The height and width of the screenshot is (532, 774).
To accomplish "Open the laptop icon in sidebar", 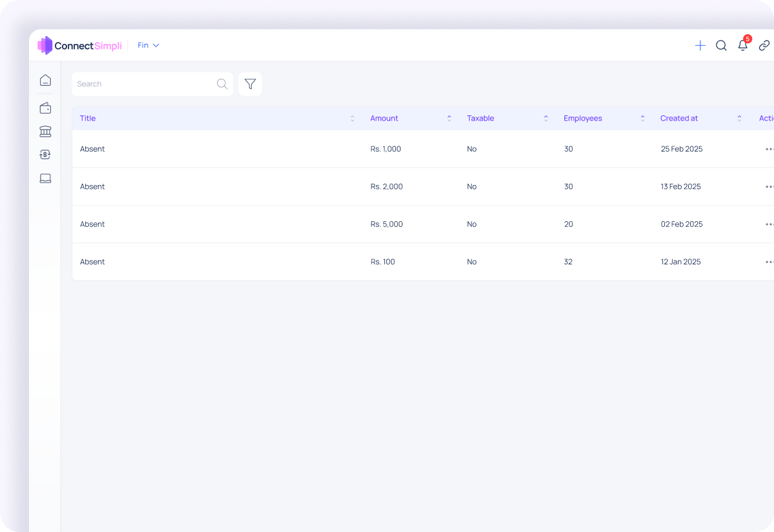I will 45,179.
